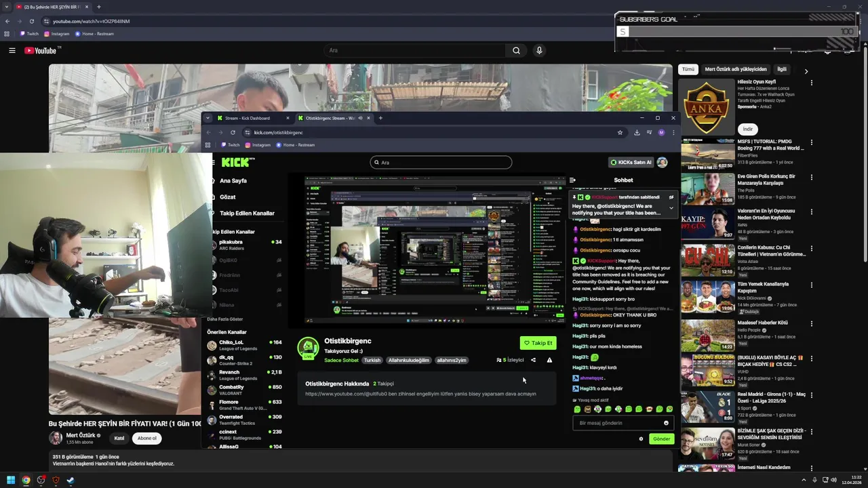
Task: Open Chrome from the taskbar
Action: point(26,481)
